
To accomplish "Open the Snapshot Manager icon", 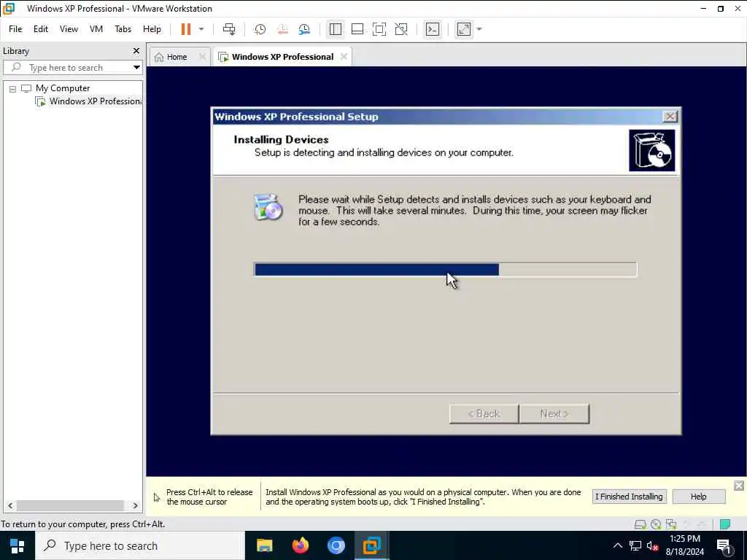I will click(x=304, y=29).
